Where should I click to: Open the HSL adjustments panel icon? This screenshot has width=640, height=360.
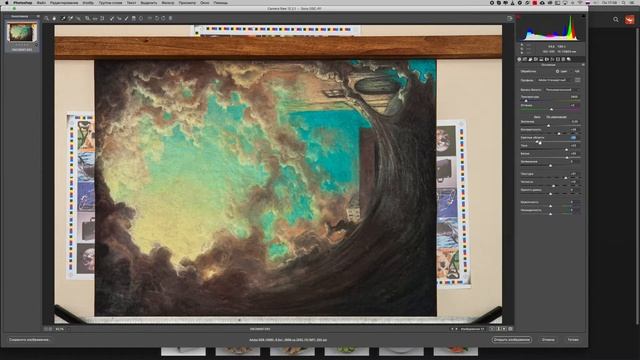coord(535,59)
